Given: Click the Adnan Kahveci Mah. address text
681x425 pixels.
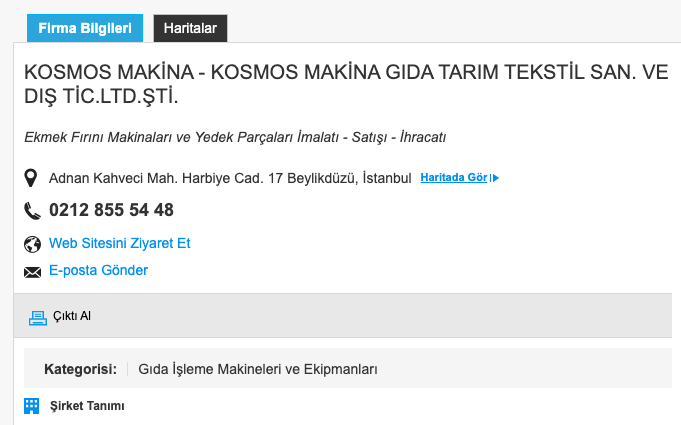Looking at the screenshot, I should (x=230, y=178).
